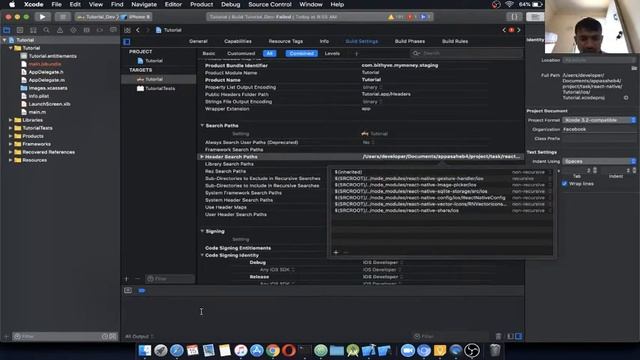Open the Breakpoint navigator icon
Screen dimensions: 640x360
pyautogui.click(x=100, y=30)
